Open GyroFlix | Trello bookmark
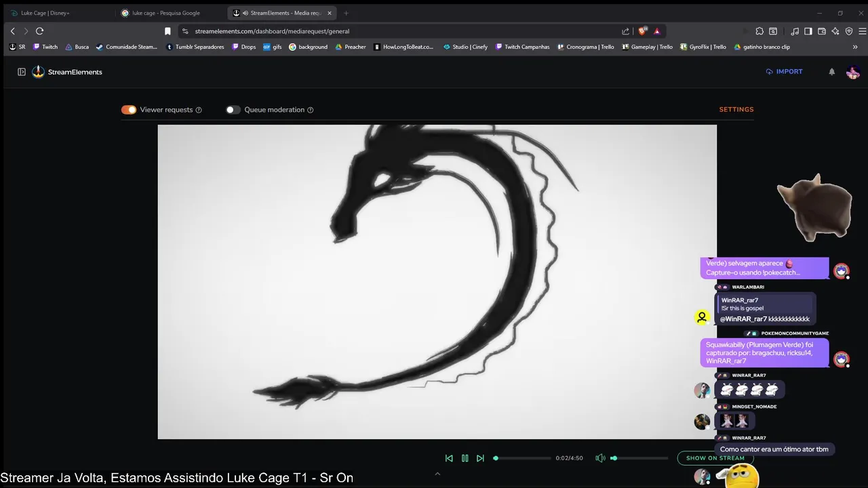 (x=703, y=47)
